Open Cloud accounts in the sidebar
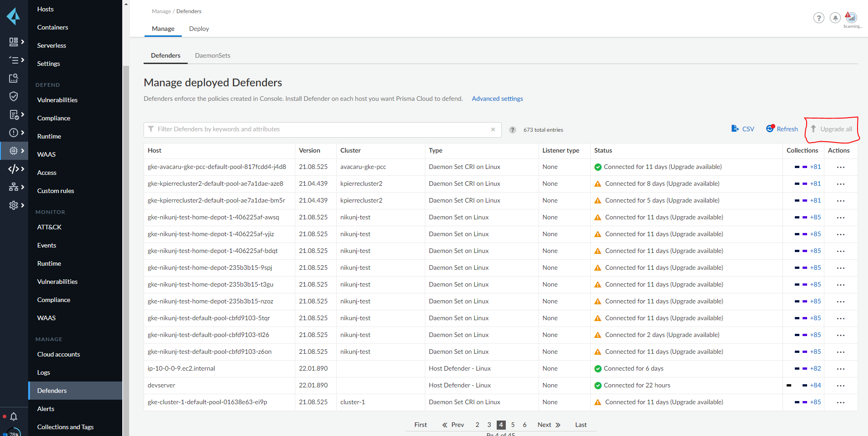Screen dimensions: 868x436 (x=59, y=354)
